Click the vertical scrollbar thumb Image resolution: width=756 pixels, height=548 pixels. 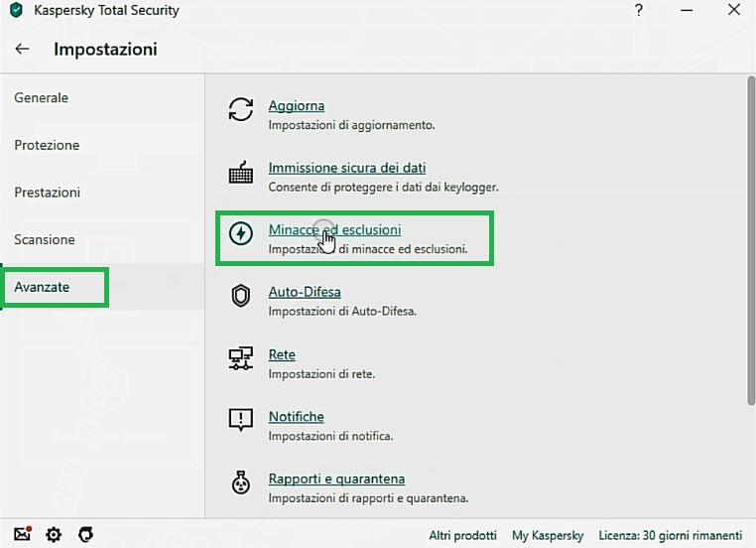(751, 240)
